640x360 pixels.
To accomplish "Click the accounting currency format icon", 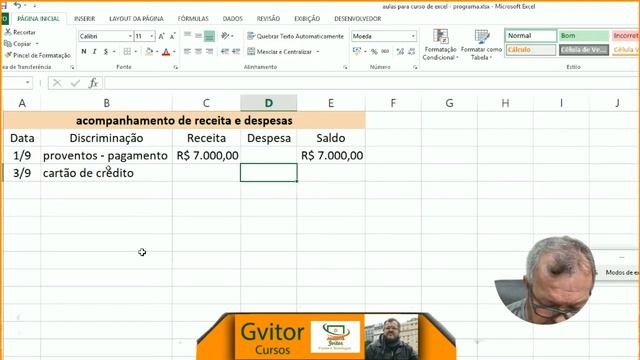I will (357, 51).
